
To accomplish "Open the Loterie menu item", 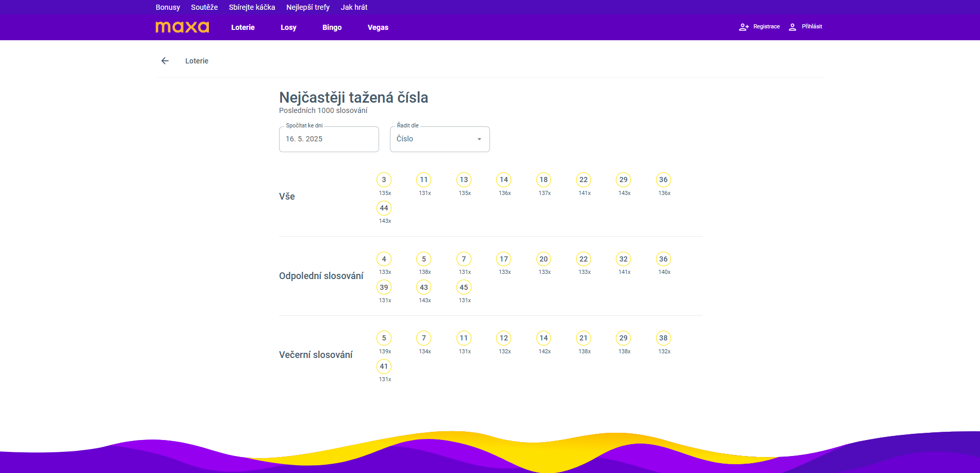I will pos(243,27).
